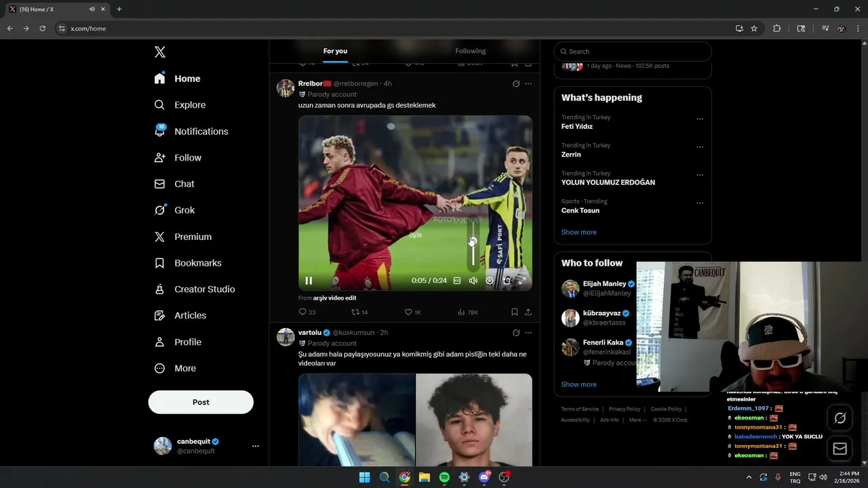Enter video fullscreen mode

pos(522,281)
